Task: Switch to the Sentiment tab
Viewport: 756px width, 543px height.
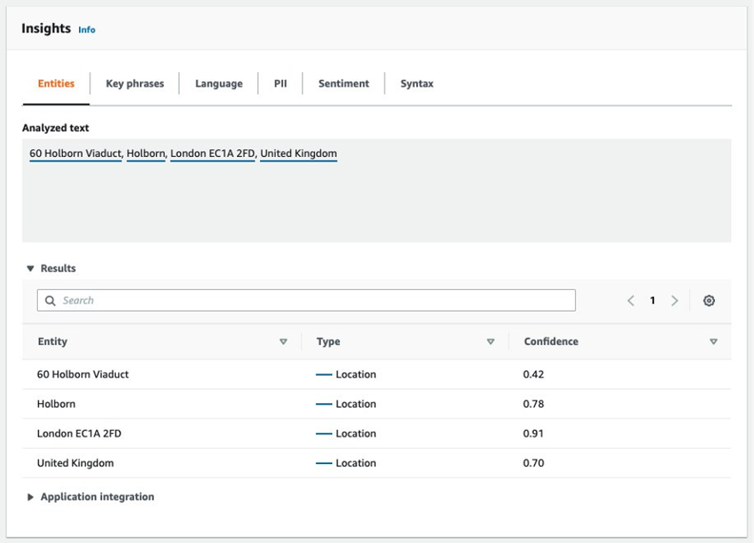Action: (344, 84)
